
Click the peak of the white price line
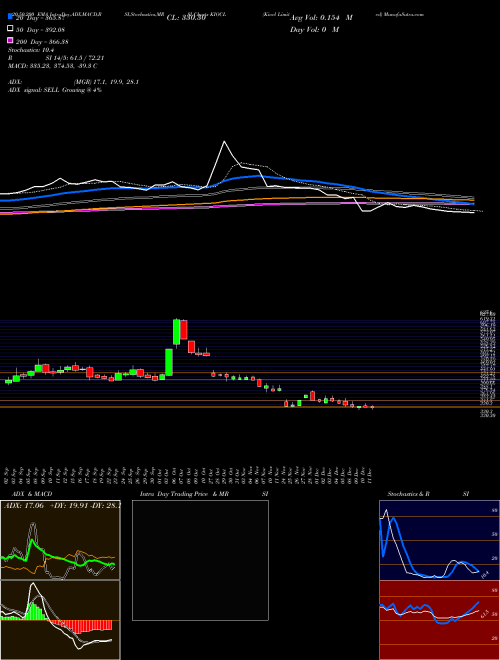click(224, 142)
